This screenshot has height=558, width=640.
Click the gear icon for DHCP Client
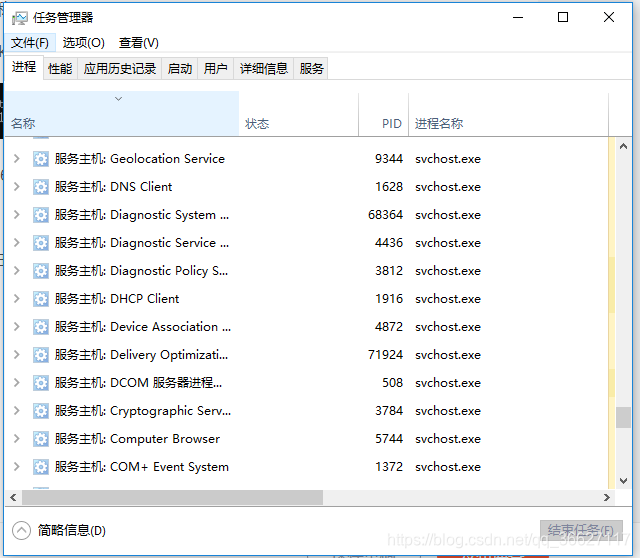(x=40, y=299)
